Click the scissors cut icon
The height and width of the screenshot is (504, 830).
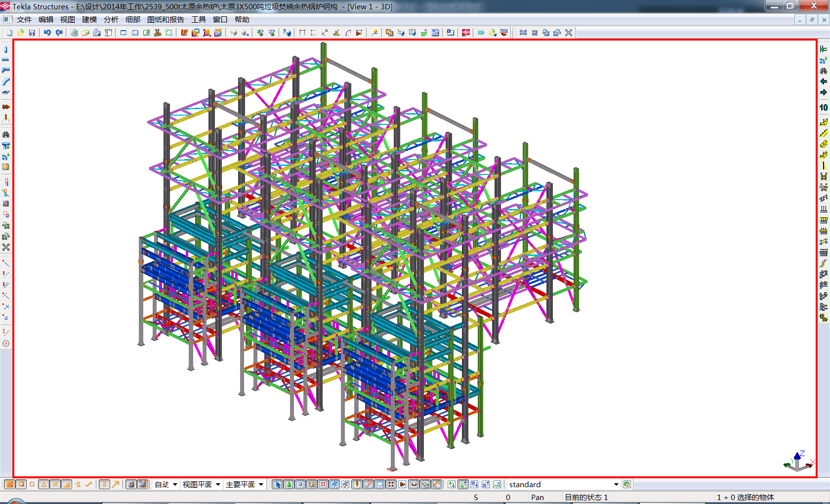click(x=158, y=33)
